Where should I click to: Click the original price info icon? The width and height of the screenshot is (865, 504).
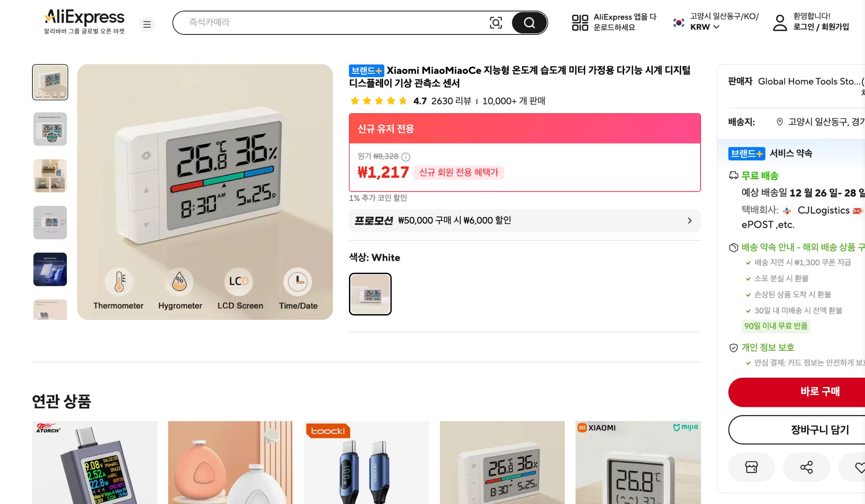406,157
